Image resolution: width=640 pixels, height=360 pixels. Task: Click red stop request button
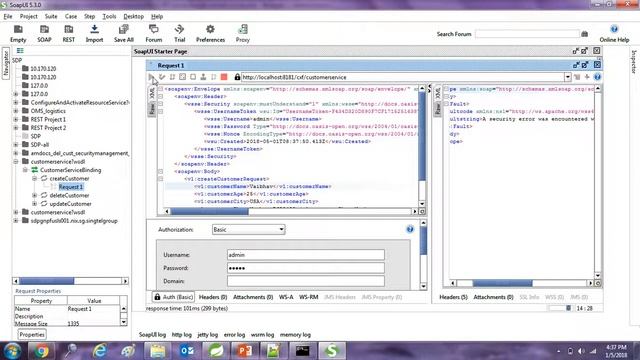[x=224, y=77]
